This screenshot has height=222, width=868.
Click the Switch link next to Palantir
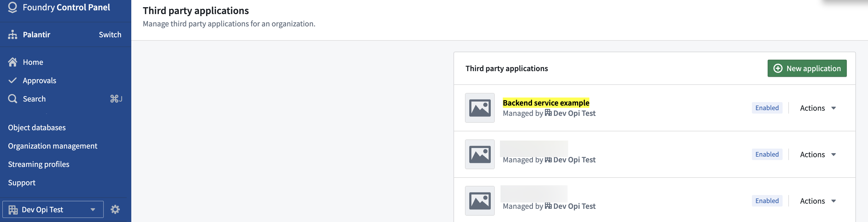tap(110, 34)
